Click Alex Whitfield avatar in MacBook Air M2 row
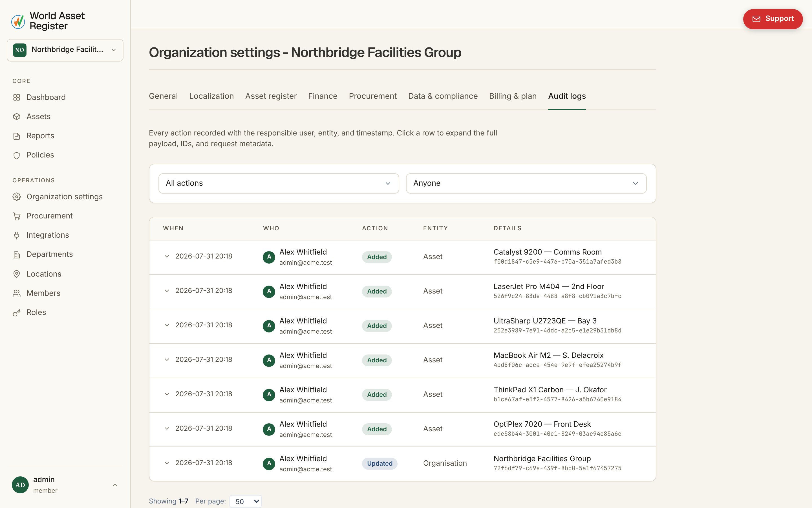This screenshot has width=812, height=508. click(269, 360)
